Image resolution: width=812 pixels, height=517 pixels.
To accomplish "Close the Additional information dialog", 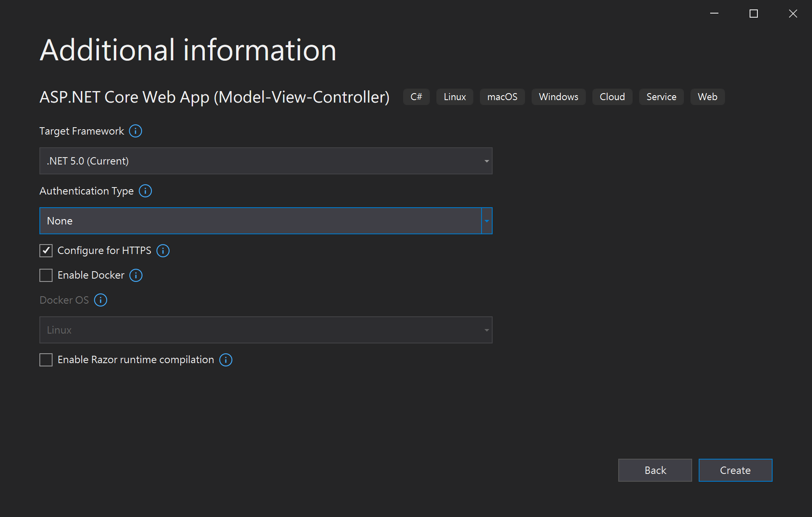I will click(x=793, y=14).
